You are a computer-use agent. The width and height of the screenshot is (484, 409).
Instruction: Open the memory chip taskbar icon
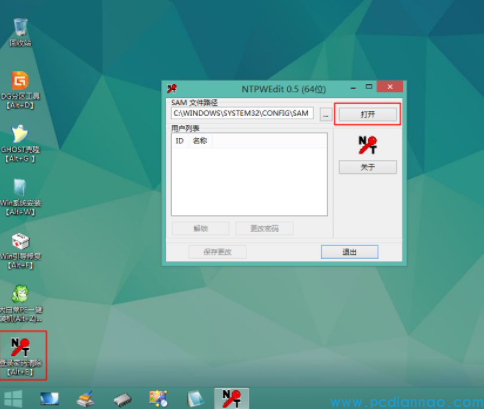(x=122, y=399)
